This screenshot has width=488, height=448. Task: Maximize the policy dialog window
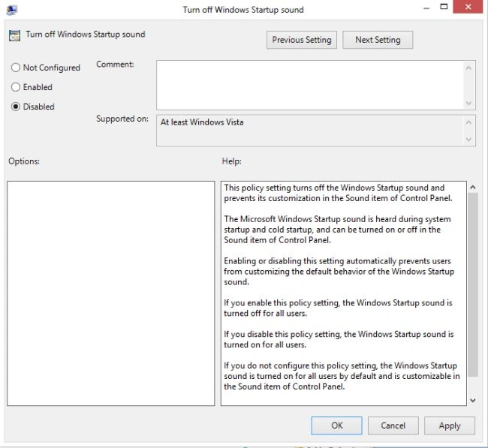444,7
